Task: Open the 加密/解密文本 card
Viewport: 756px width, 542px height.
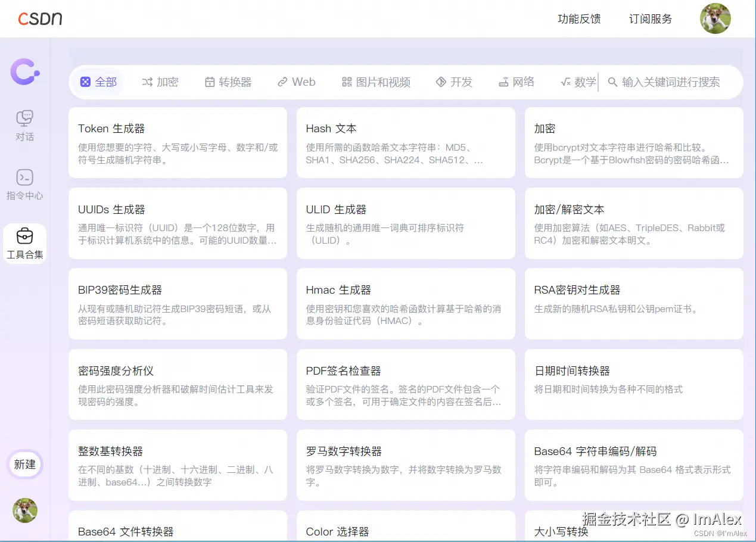Action: coord(634,223)
